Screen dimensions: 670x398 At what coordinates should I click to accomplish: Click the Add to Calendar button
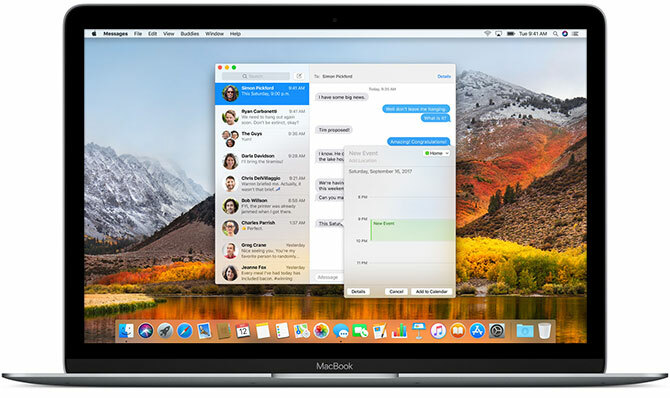[x=432, y=292]
